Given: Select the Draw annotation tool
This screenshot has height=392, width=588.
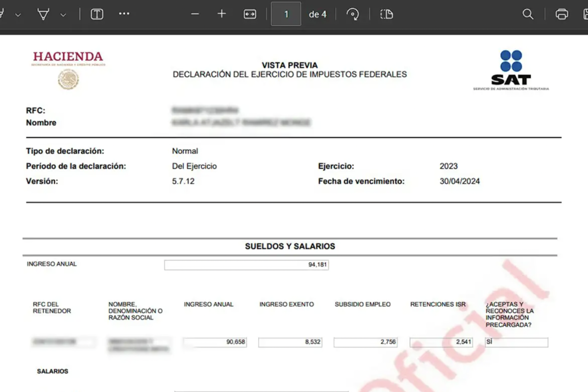Looking at the screenshot, I should coord(2,14).
